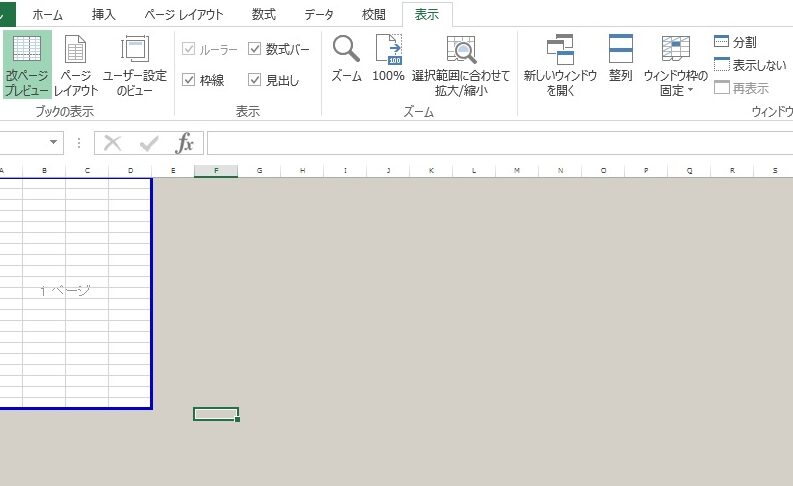Toggle the Gridlines (枠線) checkbox
The height and width of the screenshot is (486, 793).
pyautogui.click(x=189, y=80)
